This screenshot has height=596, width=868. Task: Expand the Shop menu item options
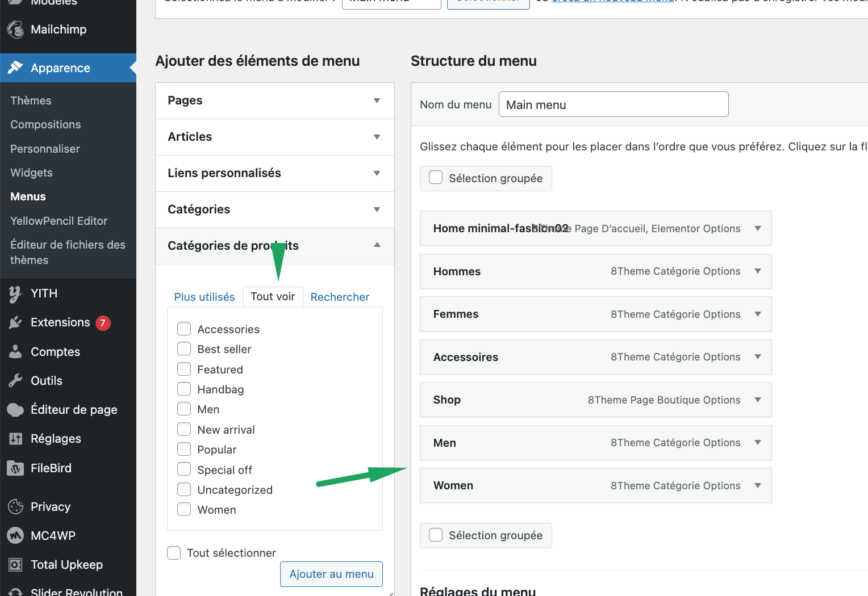[758, 400]
